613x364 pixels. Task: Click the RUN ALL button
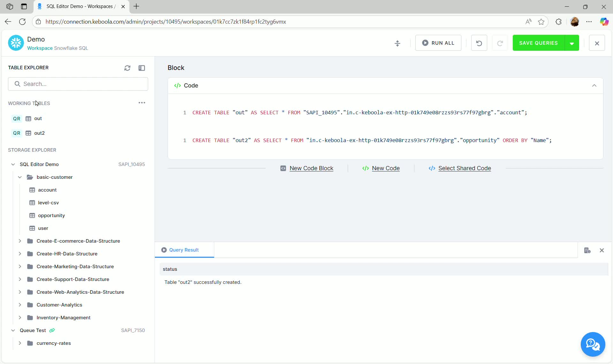(438, 43)
